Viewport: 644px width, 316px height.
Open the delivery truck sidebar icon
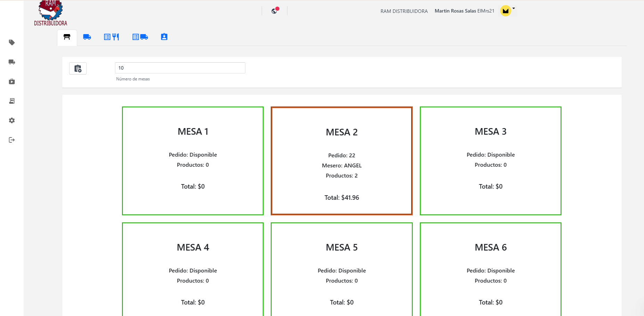click(x=12, y=62)
